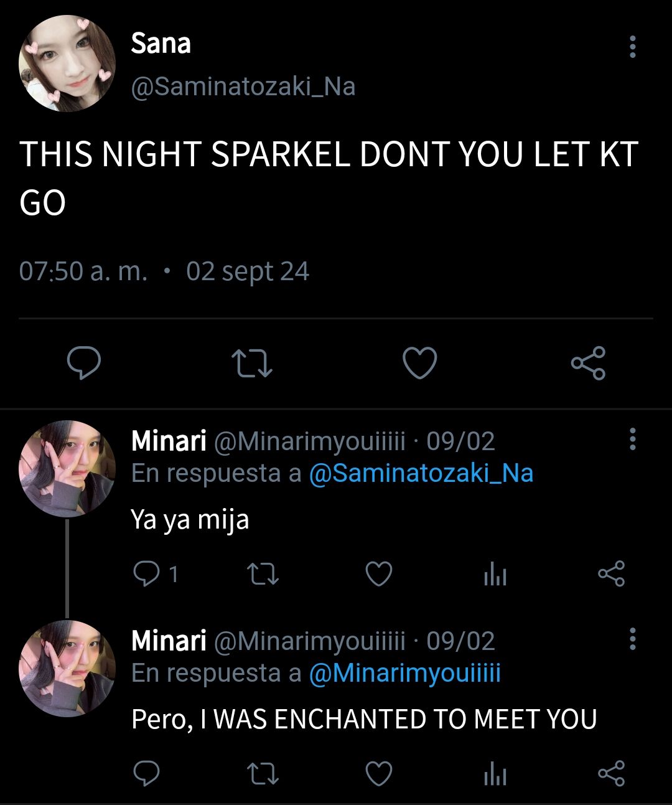Share Sana's main tweet
Image resolution: width=672 pixels, height=805 pixels.
tap(588, 363)
